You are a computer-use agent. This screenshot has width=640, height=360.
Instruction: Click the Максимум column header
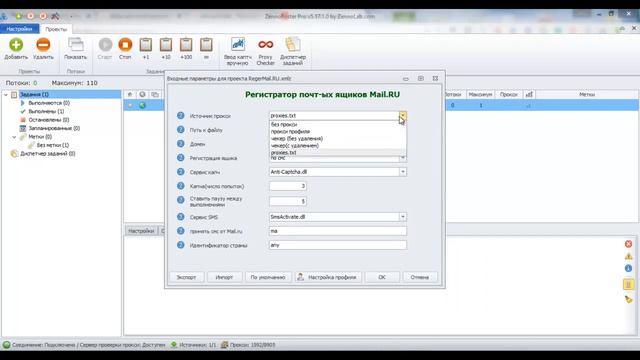pyautogui.click(x=480, y=94)
